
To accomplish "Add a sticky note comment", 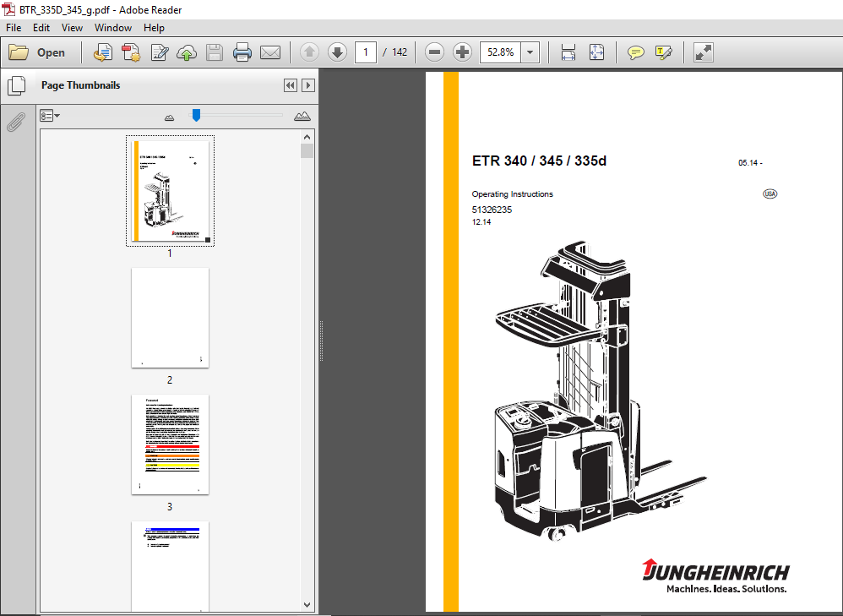I will [x=635, y=52].
